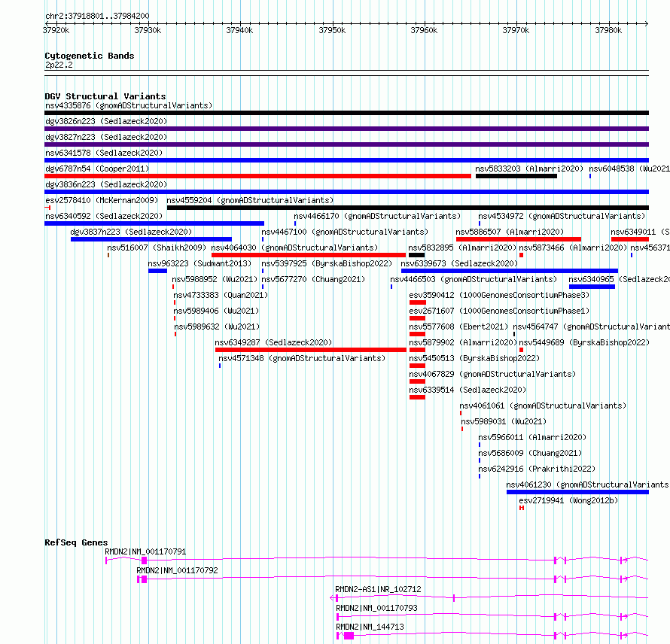Open the esv2578410 McKernan2009 label
670x644 pixels.
pyautogui.click(x=102, y=200)
